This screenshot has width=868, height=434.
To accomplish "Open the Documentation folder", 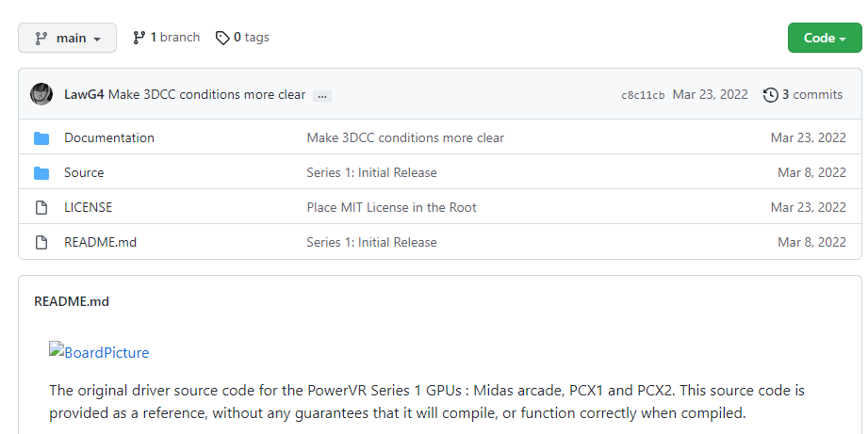I will tap(109, 138).
